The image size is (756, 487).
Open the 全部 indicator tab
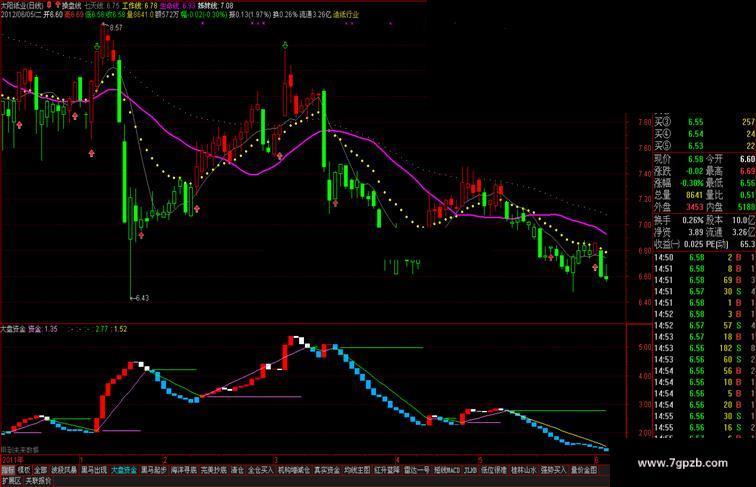click(40, 470)
